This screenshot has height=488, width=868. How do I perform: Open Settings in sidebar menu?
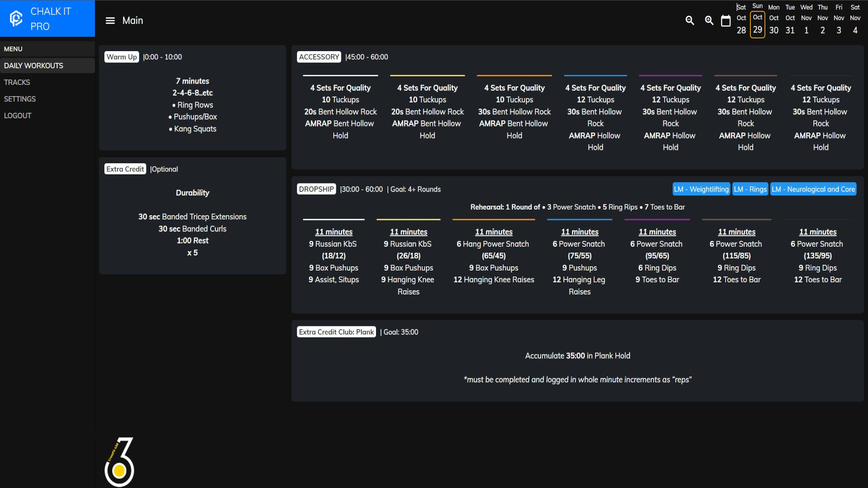20,99
